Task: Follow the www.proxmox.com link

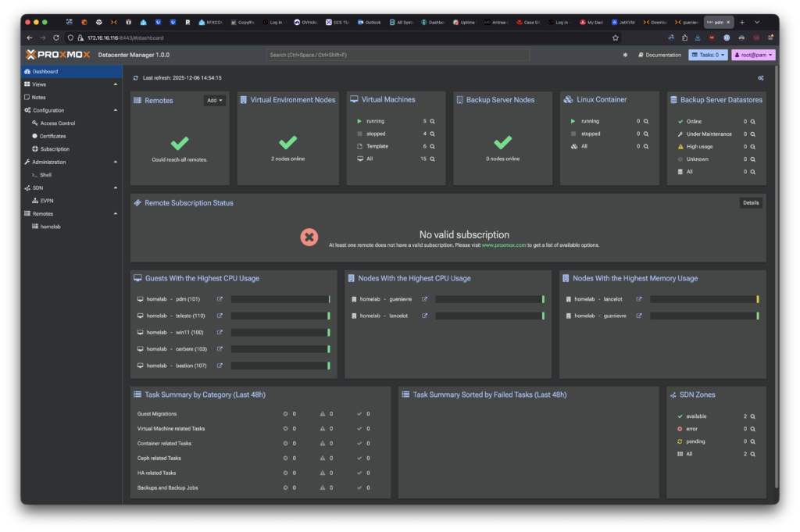Action: pos(503,245)
